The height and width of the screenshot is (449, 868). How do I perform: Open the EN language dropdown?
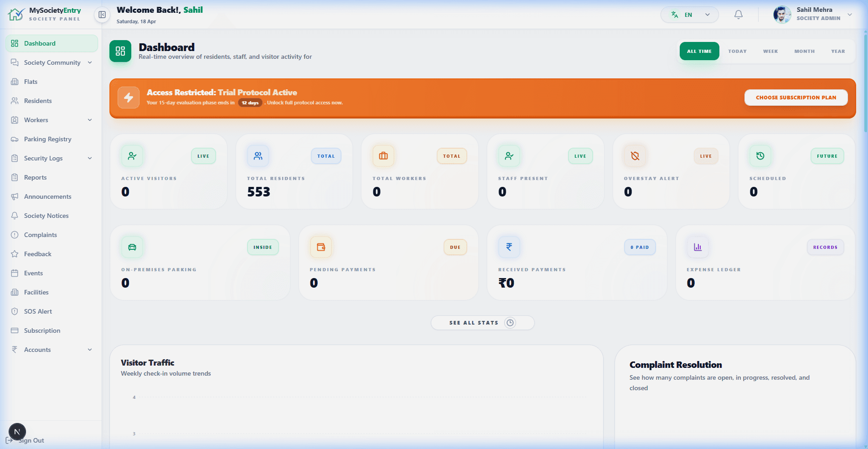point(689,14)
